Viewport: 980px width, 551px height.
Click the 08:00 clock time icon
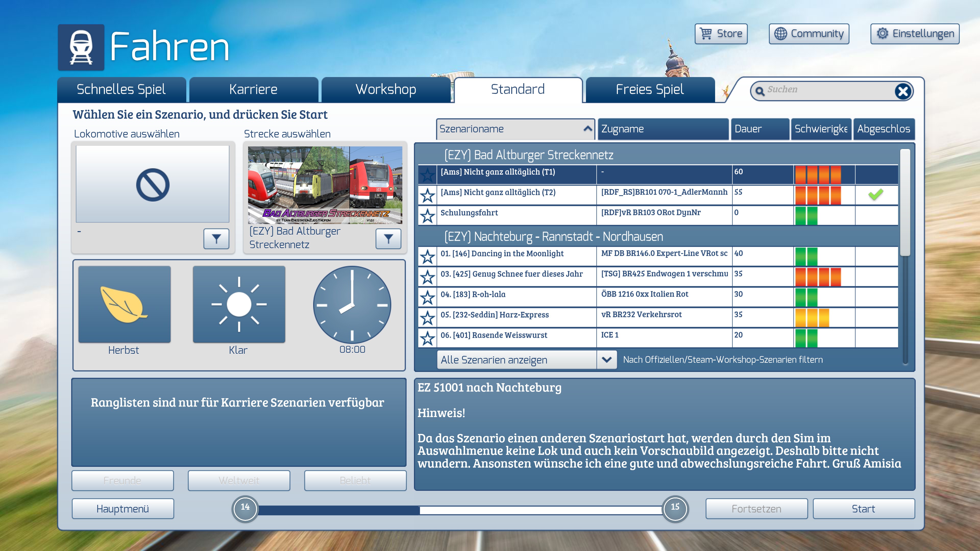point(352,305)
